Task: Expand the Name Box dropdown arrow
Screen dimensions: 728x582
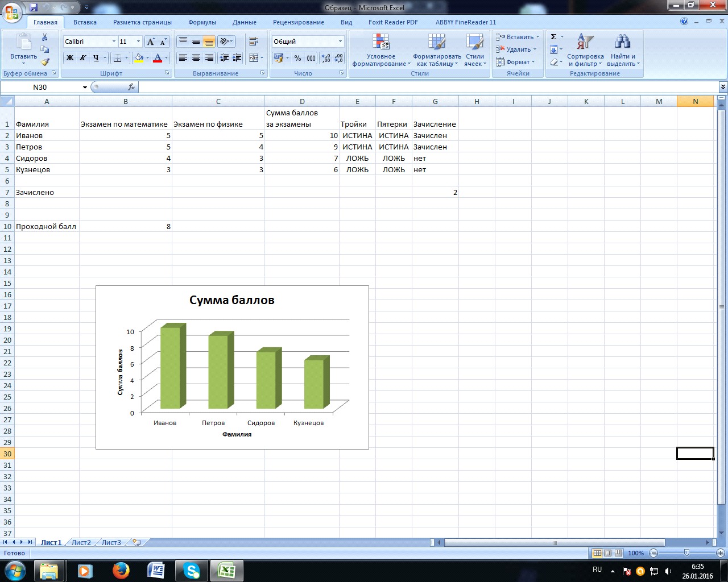Action: coord(85,87)
